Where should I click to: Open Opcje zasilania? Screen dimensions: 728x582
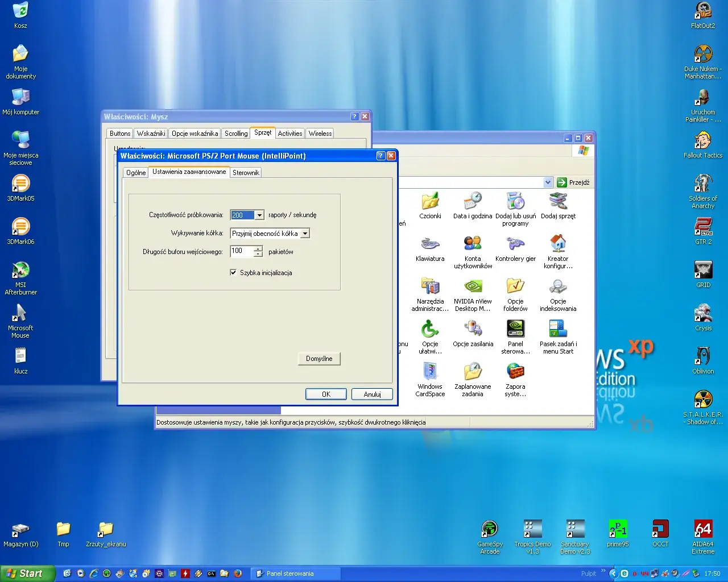473,330
